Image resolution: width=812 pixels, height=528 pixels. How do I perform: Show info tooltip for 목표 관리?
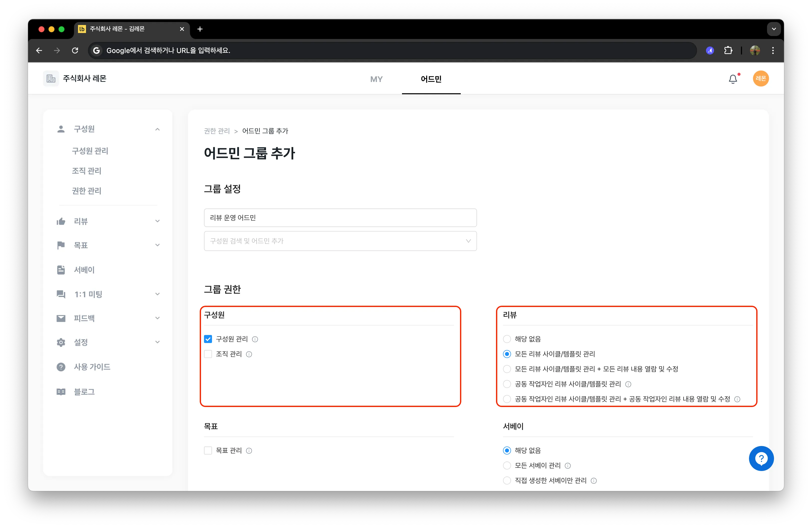pos(249,450)
